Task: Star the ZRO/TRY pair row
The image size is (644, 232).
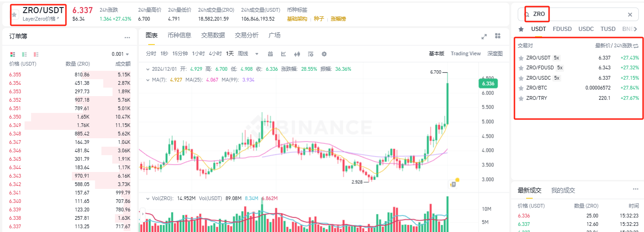Action: (x=521, y=98)
